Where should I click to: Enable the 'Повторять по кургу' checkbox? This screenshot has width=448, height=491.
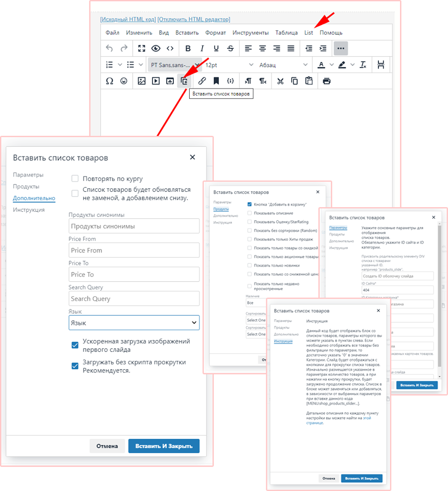pos(75,178)
